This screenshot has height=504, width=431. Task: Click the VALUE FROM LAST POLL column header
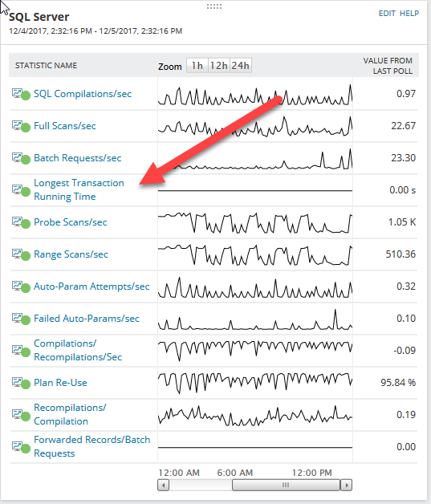tap(388, 66)
